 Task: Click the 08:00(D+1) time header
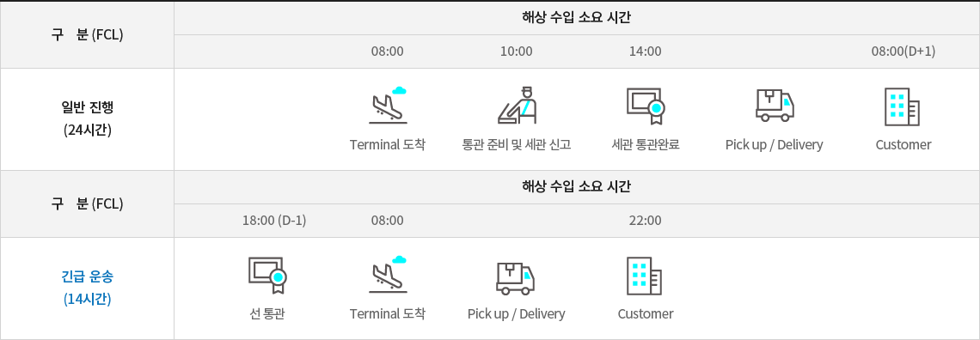click(x=903, y=52)
